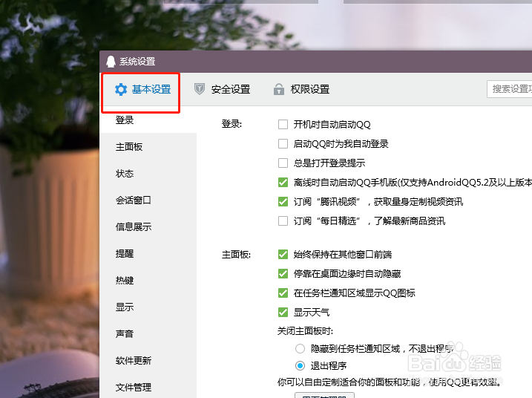Select 状态 in the sidebar

pyautogui.click(x=125, y=174)
